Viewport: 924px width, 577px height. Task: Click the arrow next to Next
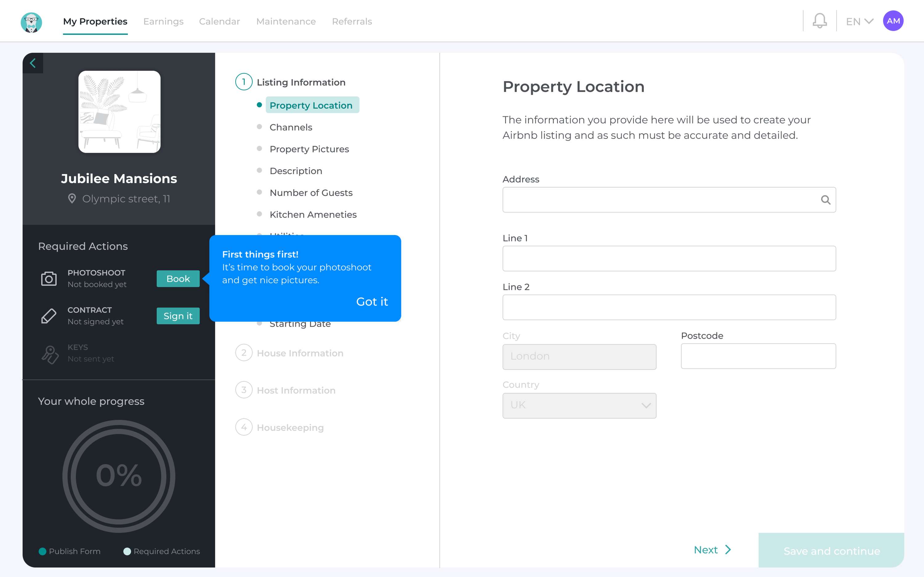728,550
